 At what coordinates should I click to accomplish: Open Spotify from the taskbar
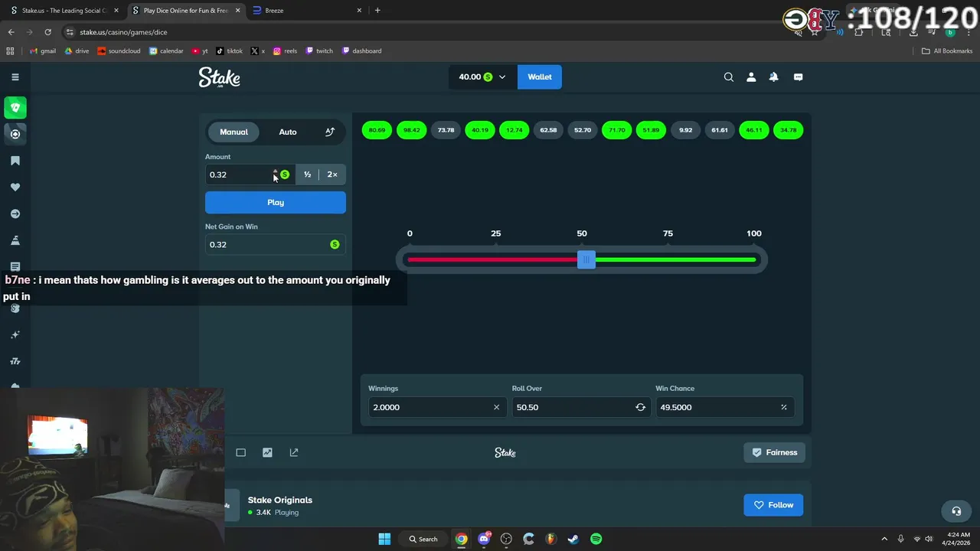pyautogui.click(x=596, y=539)
